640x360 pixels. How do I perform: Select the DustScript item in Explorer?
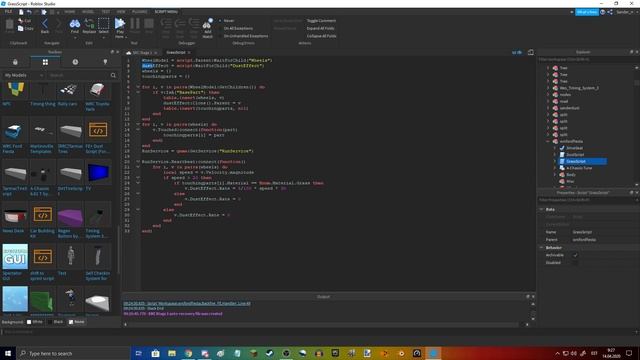click(575, 154)
